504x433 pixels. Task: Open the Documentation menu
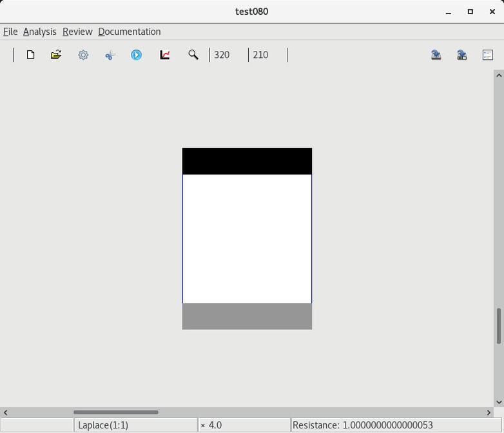coord(129,32)
